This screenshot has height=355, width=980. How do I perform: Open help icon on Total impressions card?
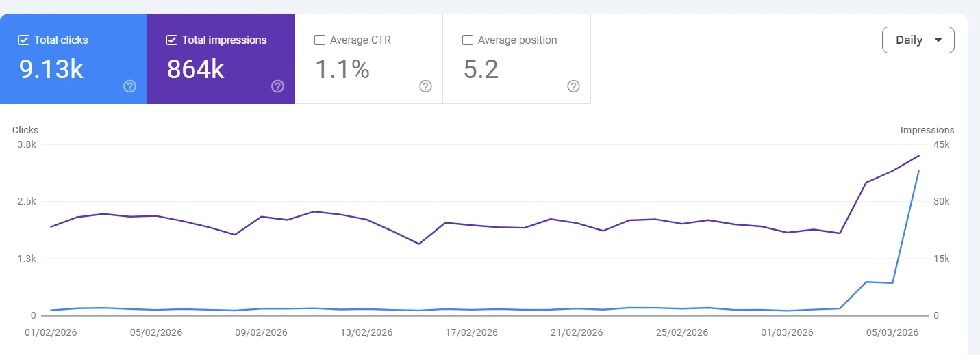point(277,86)
